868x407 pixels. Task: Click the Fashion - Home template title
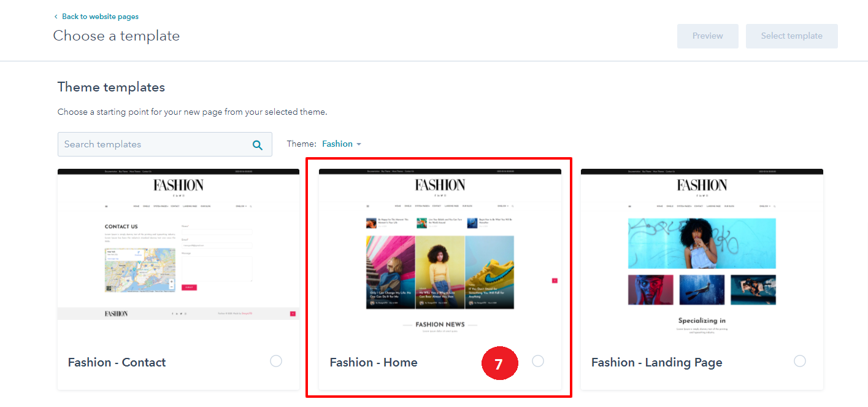tap(374, 363)
